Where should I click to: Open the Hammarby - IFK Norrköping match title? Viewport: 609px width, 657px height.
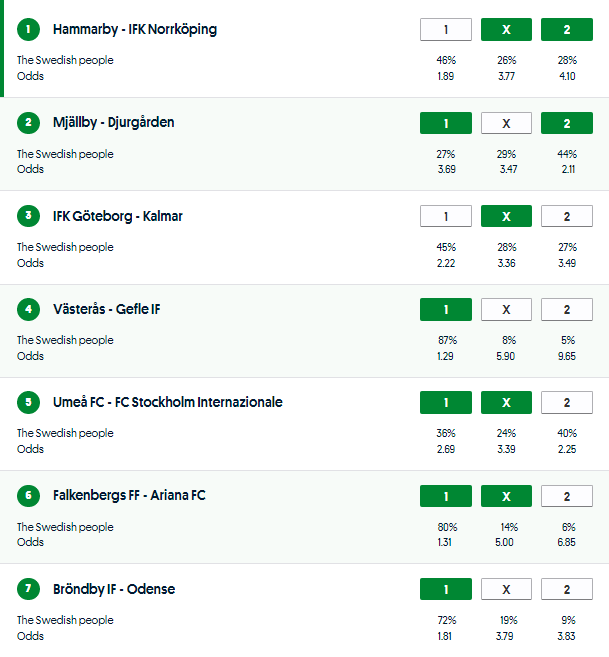[135, 30]
